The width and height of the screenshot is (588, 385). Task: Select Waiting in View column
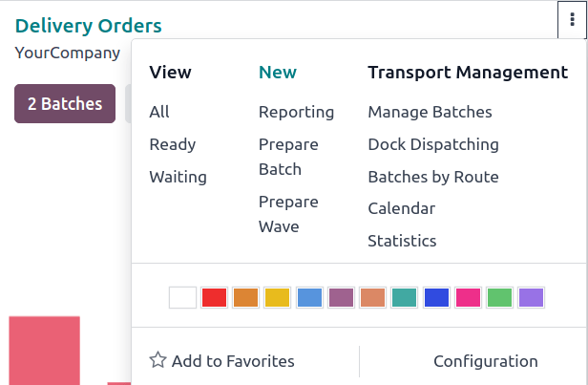[178, 177]
